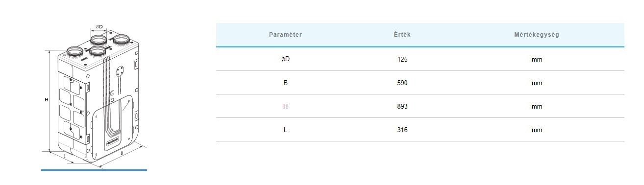Click the B parameter cell
644x185 pixels.
click(285, 83)
